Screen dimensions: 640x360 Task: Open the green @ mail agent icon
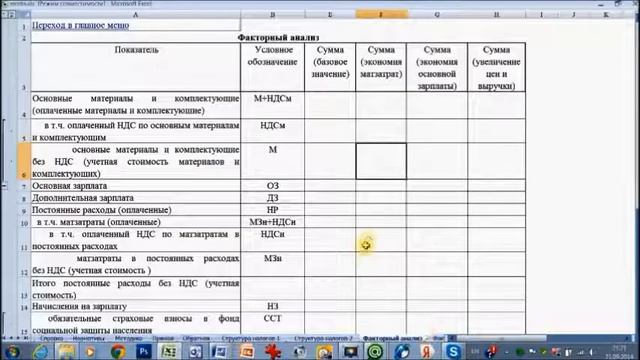(x=375, y=351)
